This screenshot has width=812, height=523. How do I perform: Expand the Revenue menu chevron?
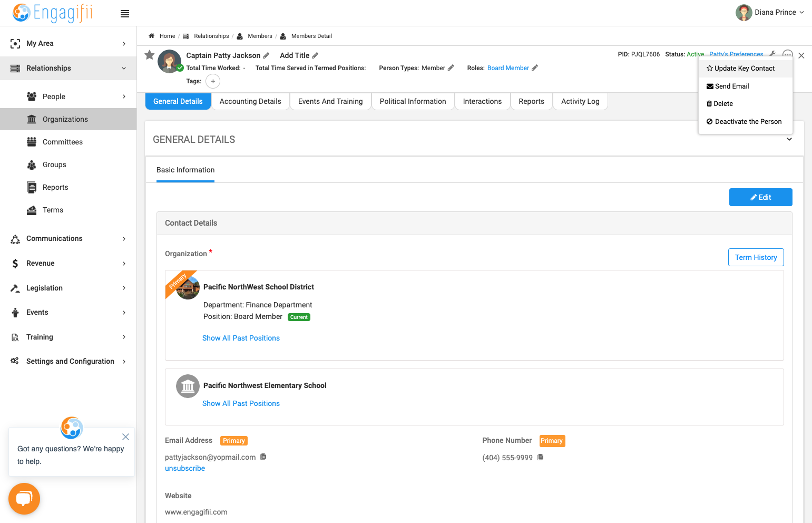pos(124,264)
